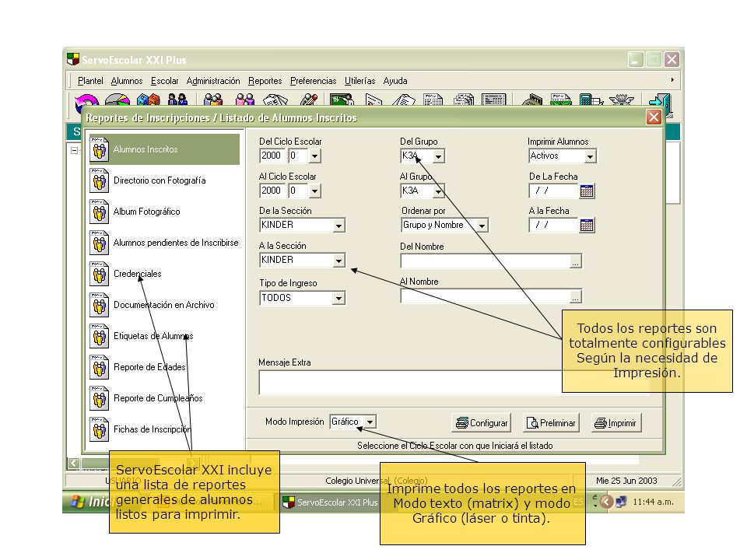
Task: Open the Del Grupo dropdown
Action: coord(439,156)
